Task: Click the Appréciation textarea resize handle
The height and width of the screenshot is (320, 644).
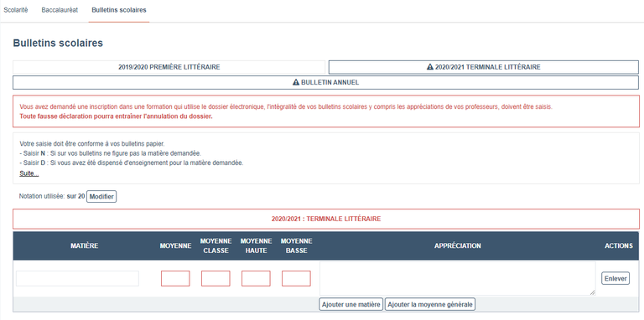Action: pos(593,292)
